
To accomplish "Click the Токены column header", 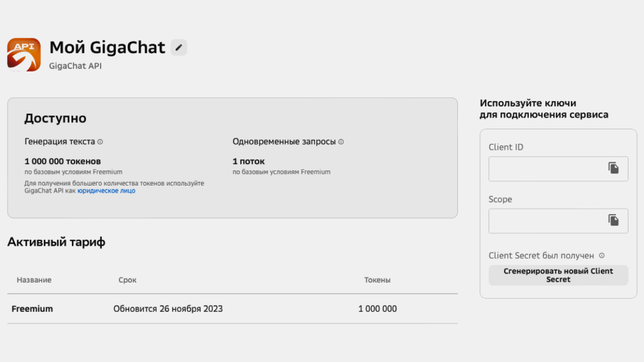I will pyautogui.click(x=377, y=280).
